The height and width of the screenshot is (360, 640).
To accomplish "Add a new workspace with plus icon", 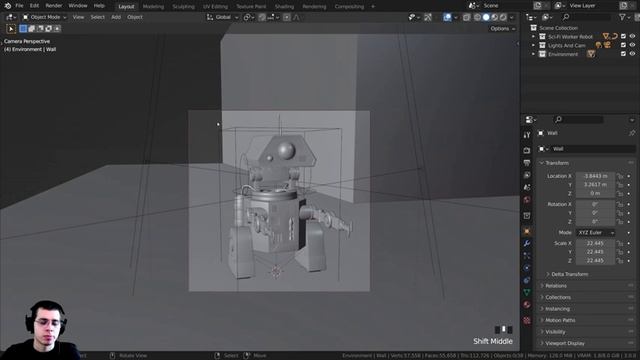I will point(373,7).
